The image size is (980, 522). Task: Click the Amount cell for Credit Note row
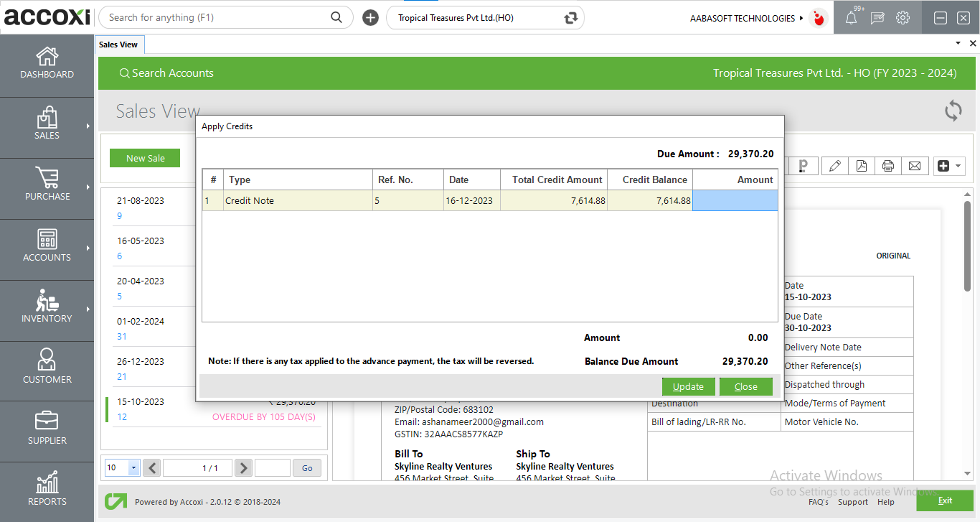click(x=735, y=201)
